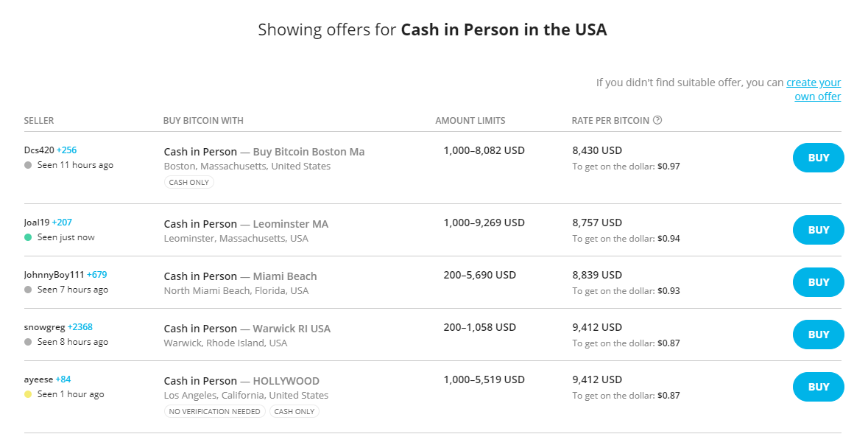This screenshot has height=434, width=868.
Task: Click the rate per bitcoin help icon
Action: click(657, 120)
